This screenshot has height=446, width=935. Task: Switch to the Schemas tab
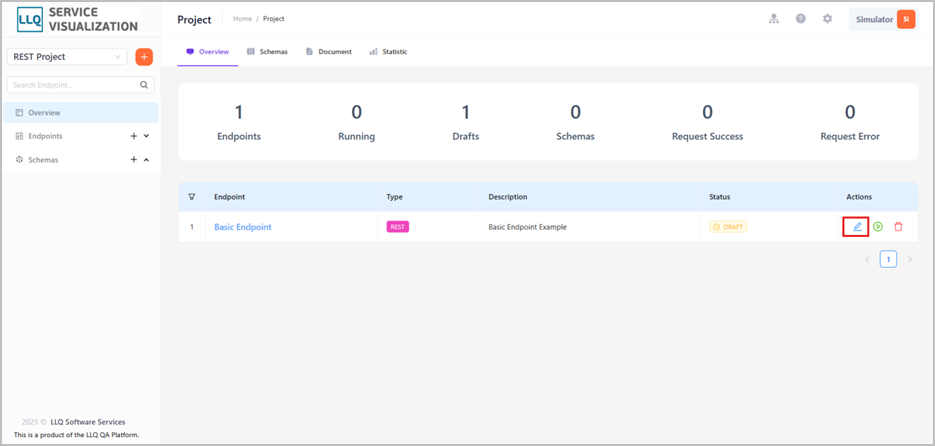267,52
